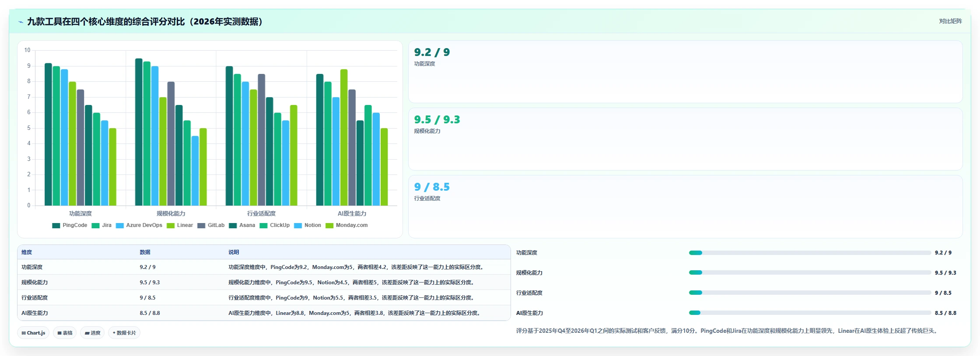This screenshot has height=356, width=980.
Task: Click the Monday.com legend color swatch
Action: [x=329, y=226]
